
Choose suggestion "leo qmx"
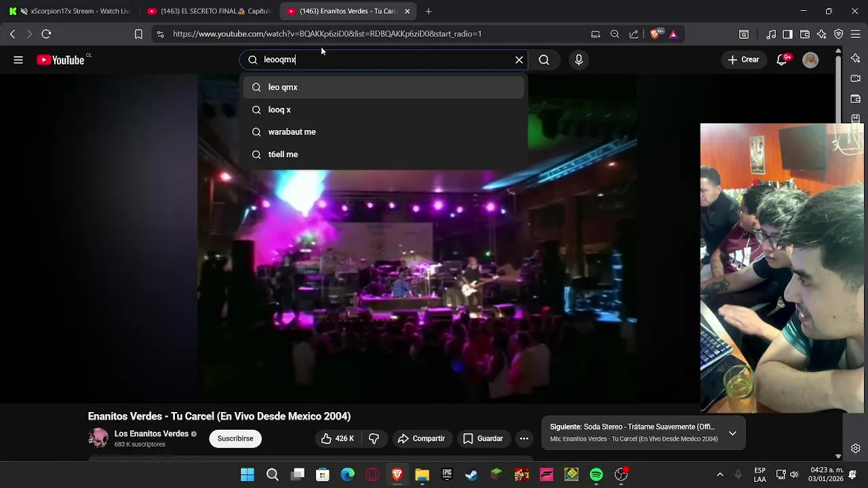(384, 87)
